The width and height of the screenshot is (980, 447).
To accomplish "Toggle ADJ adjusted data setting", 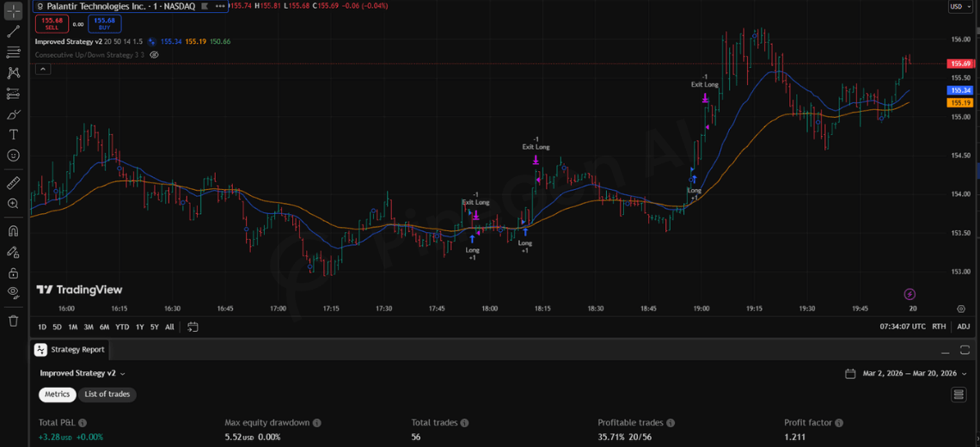I will point(964,327).
